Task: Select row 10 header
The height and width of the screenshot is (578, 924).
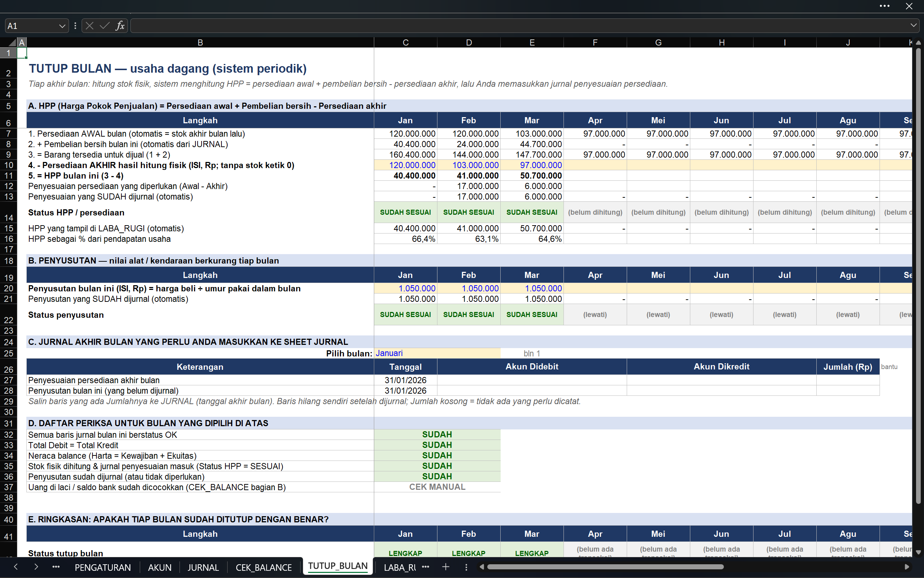Action: [x=8, y=165]
